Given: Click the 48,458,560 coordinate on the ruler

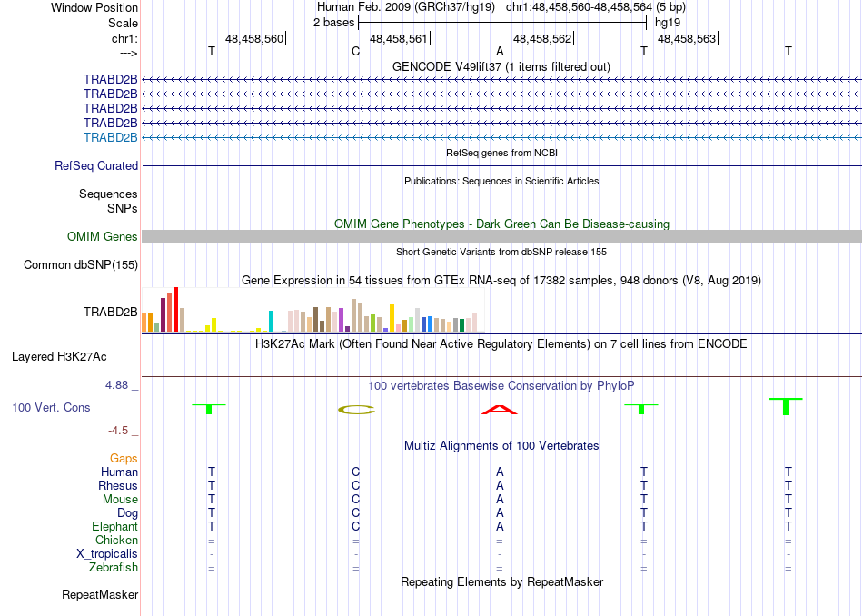Looking at the screenshot, I should (x=254, y=38).
